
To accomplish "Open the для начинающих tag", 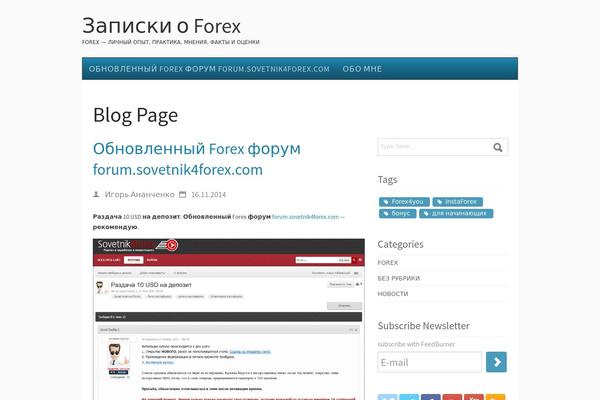I will pyautogui.click(x=456, y=214).
